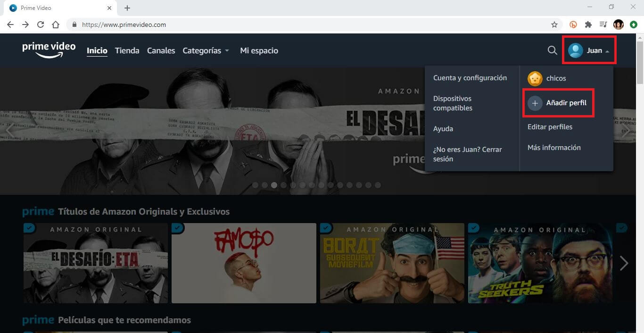Image resolution: width=644 pixels, height=333 pixels.
Task: Advance the hero banner to the next slide
Action: [x=626, y=131]
